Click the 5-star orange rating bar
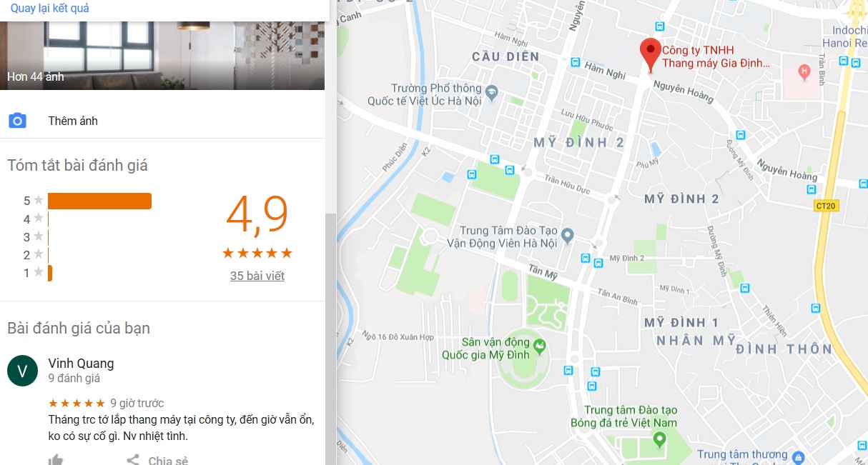 pos(99,201)
